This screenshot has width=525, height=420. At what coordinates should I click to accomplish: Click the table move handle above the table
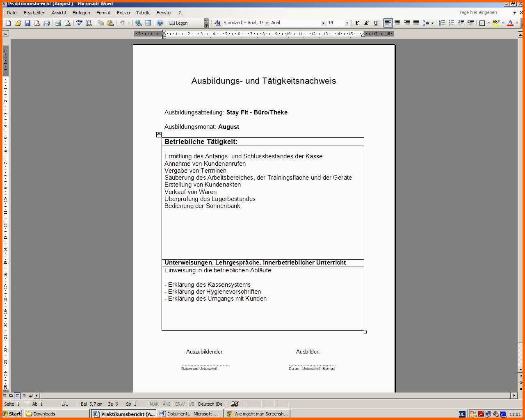tap(159, 135)
